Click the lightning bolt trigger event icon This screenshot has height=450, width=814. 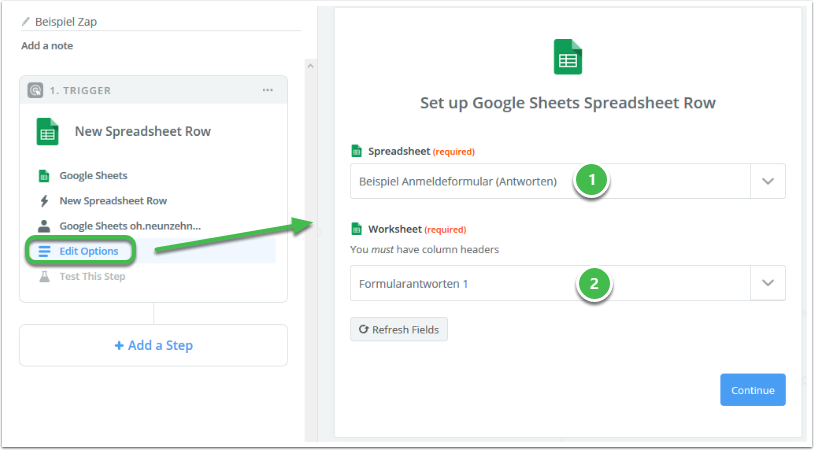(x=44, y=201)
